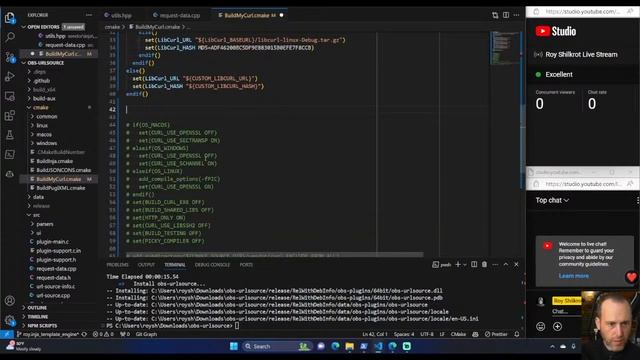Click the errors and warnings count in status bar

103,334
